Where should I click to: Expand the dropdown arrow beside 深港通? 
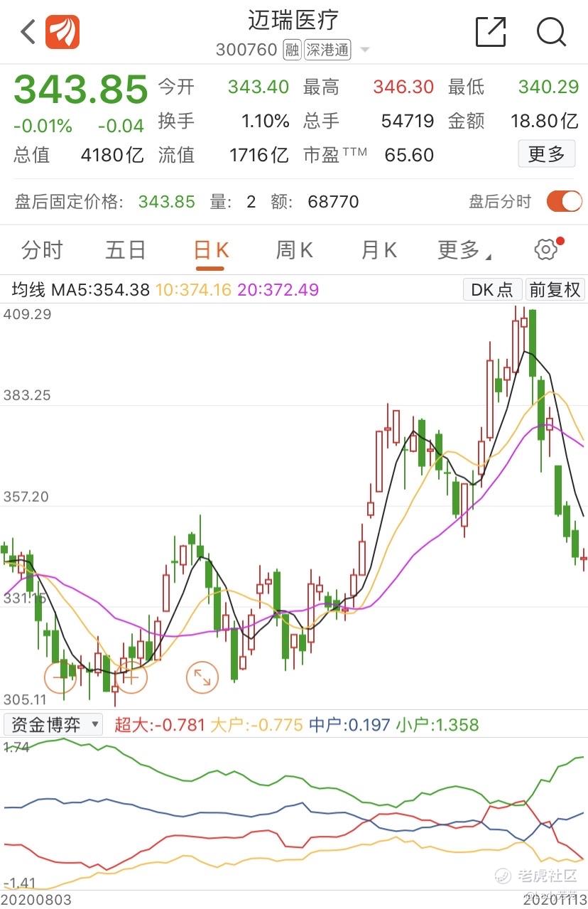365,50
